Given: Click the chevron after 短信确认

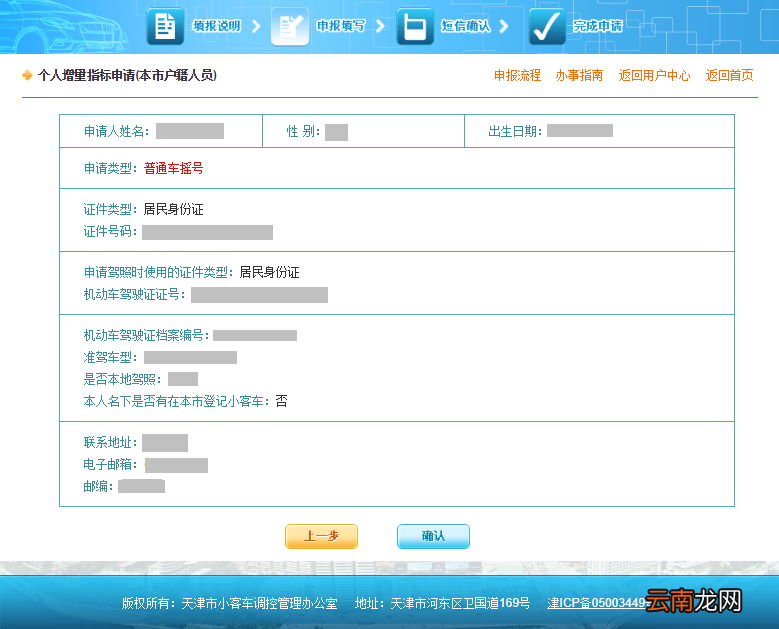Looking at the screenshot, I should click(504, 26).
